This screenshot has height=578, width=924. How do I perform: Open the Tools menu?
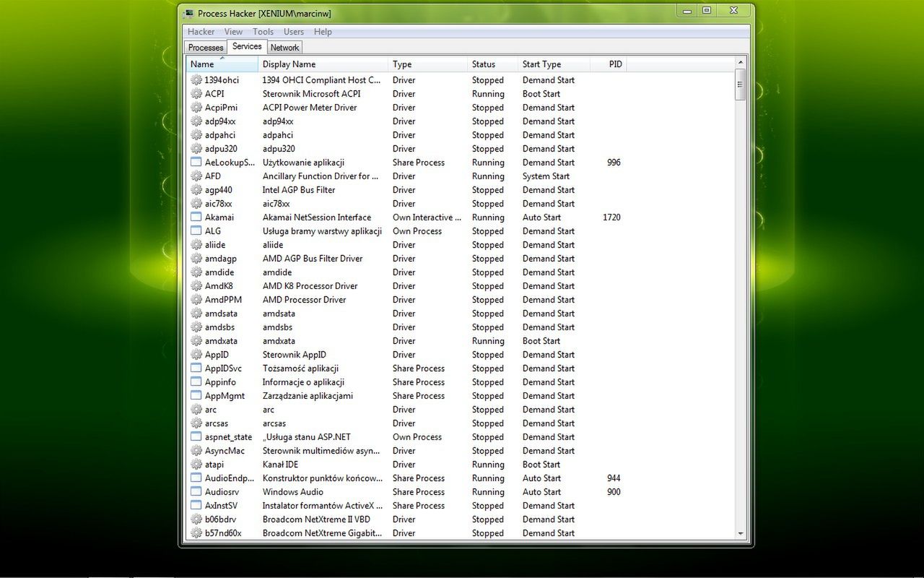(263, 32)
